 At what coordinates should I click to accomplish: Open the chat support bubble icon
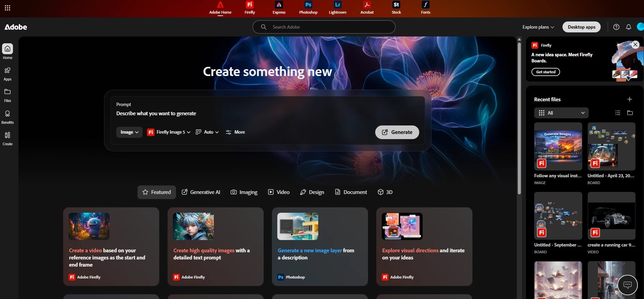click(628, 285)
